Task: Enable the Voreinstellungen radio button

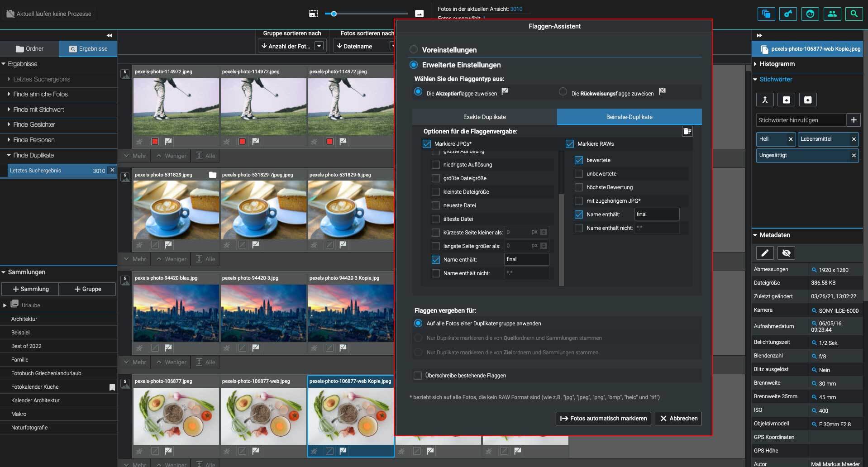Action: click(x=413, y=50)
